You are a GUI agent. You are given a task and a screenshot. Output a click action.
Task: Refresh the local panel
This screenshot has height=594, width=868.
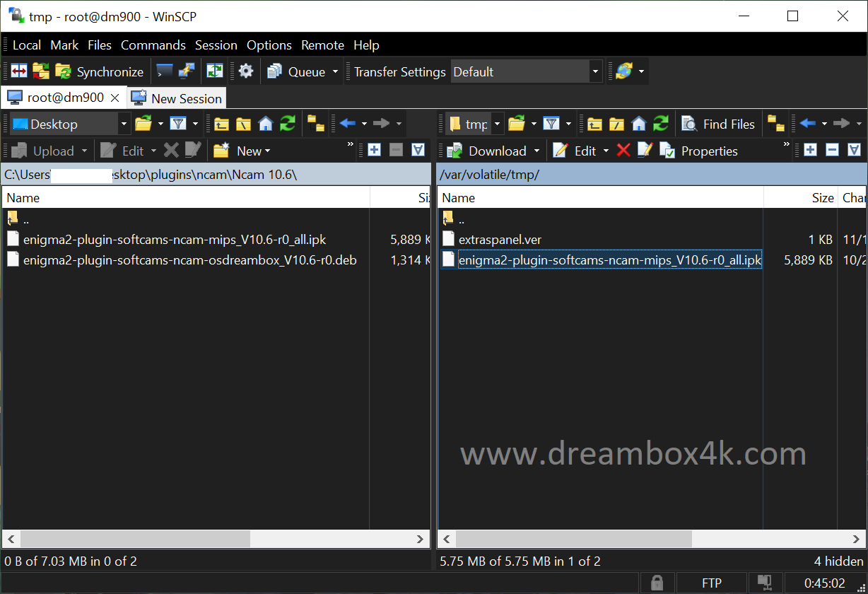pos(287,124)
